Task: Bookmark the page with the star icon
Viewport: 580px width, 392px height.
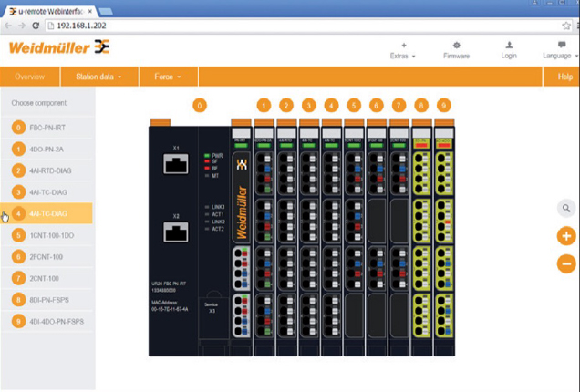Action: (x=566, y=26)
